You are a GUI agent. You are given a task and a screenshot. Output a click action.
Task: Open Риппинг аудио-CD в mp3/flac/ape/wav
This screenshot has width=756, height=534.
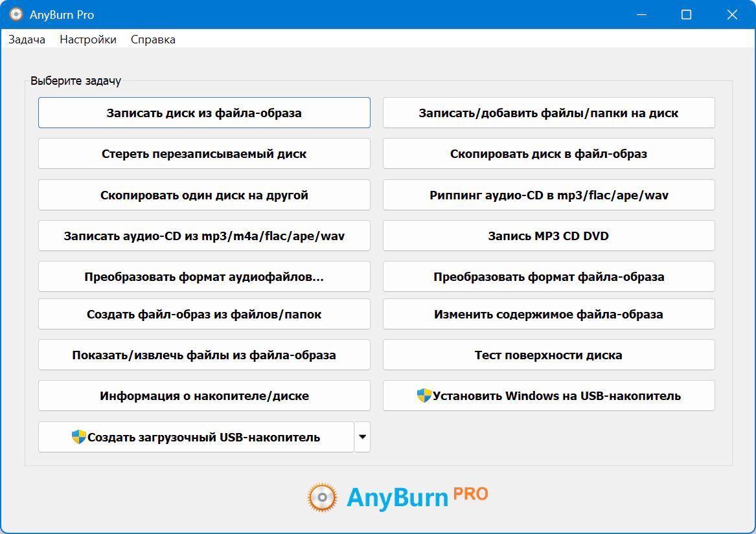pos(549,195)
